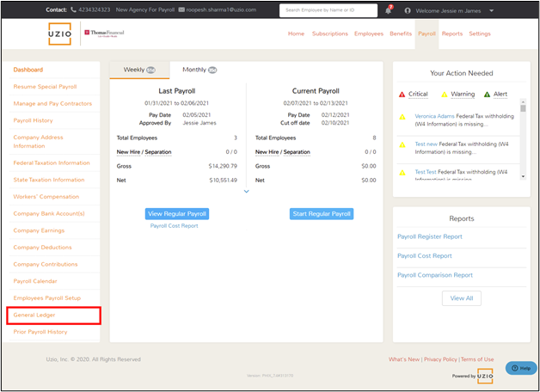Open State Taxation Information
The width and height of the screenshot is (540, 392).
coord(49,180)
